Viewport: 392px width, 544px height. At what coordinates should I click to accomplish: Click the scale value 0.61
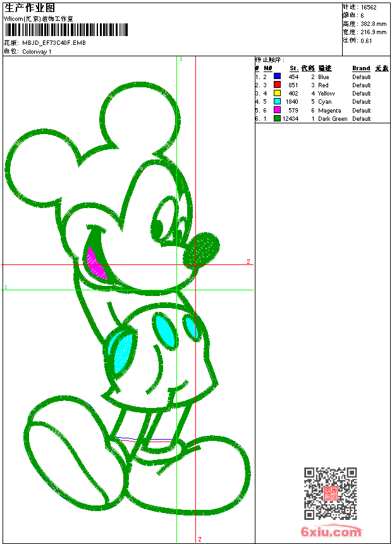(366, 41)
